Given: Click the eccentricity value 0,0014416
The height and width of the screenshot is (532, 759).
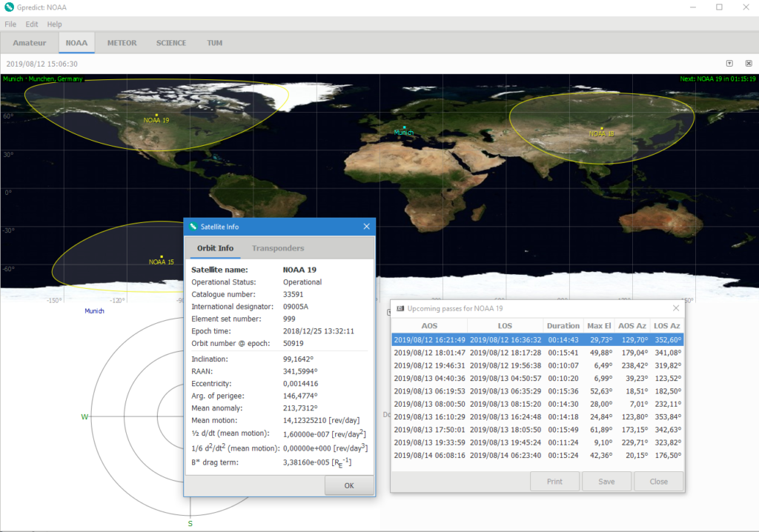Looking at the screenshot, I should 301,383.
